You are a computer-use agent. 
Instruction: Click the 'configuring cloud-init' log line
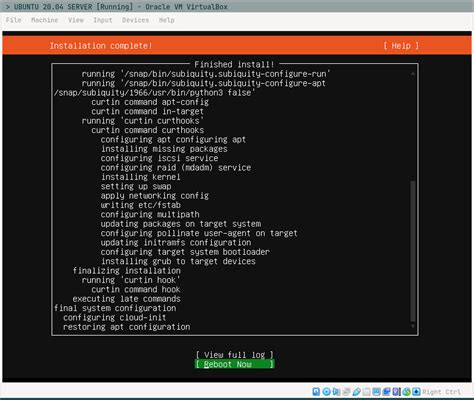pyautogui.click(x=115, y=317)
